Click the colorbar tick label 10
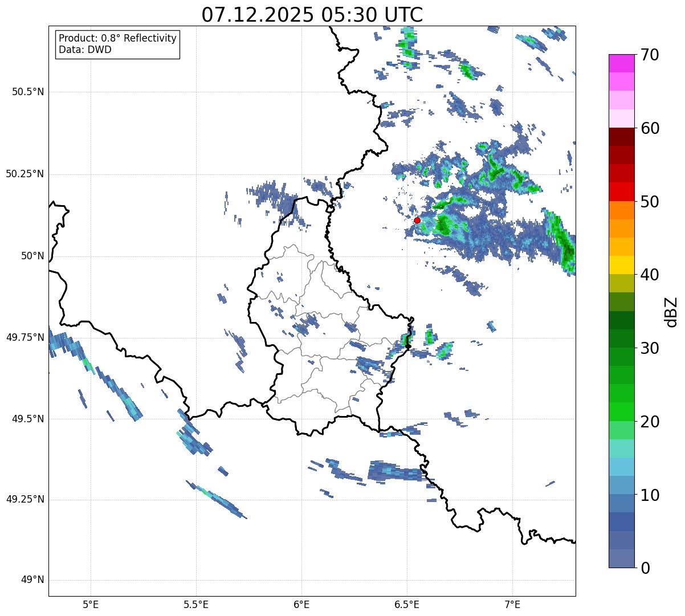The width and height of the screenshot is (685, 616). 650,495
